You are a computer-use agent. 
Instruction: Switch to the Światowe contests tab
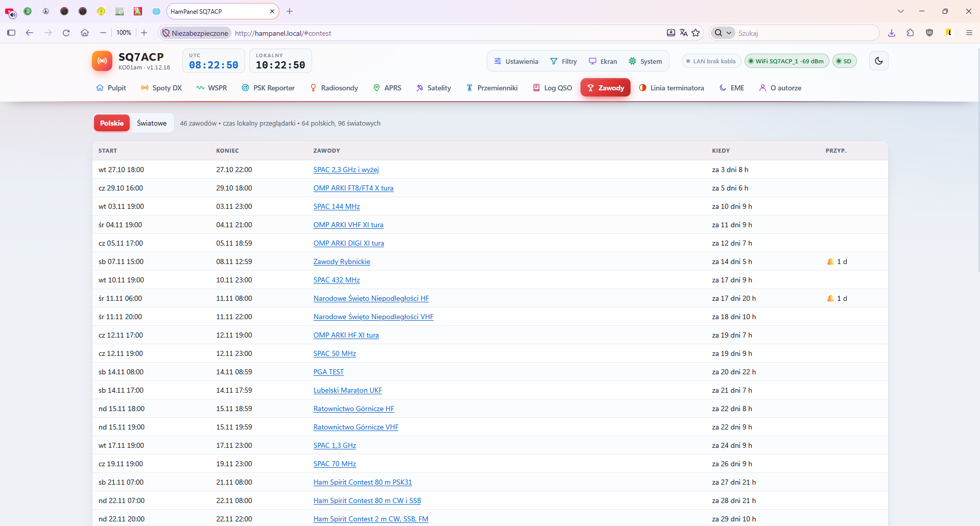(x=152, y=123)
